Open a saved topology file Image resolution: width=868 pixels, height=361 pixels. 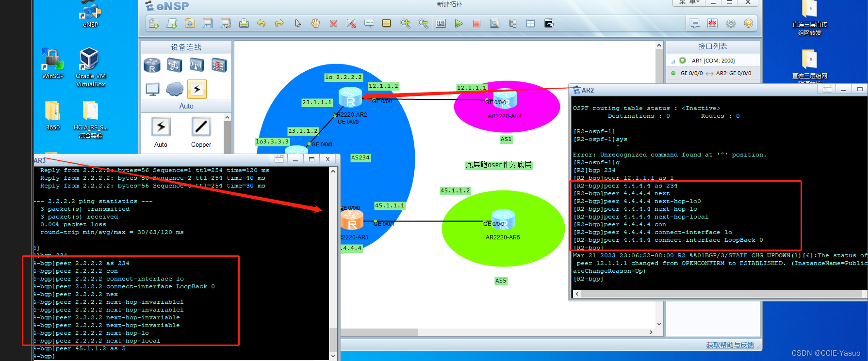pos(190,23)
